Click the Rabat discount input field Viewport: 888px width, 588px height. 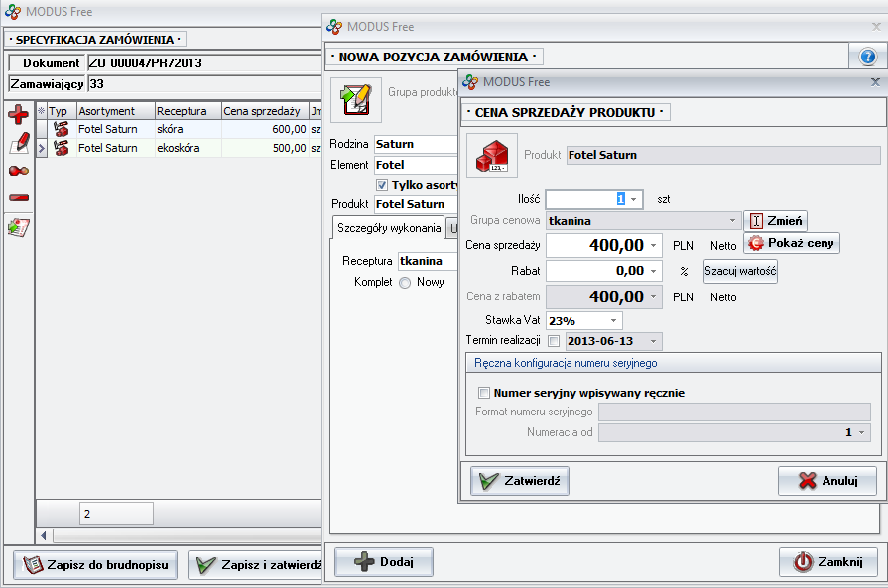point(595,270)
